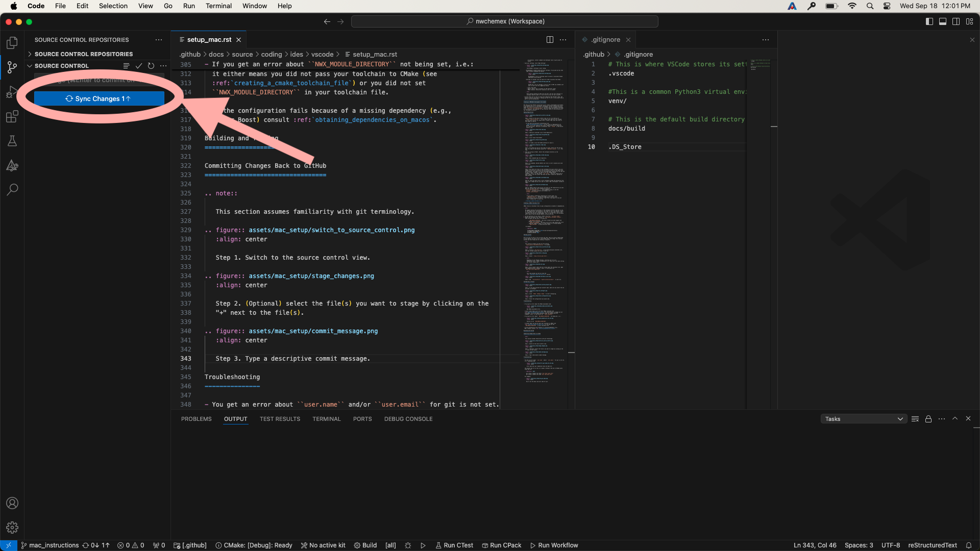980x551 pixels.
Task: Click the remote window indicator in status bar
Action: (x=9, y=545)
